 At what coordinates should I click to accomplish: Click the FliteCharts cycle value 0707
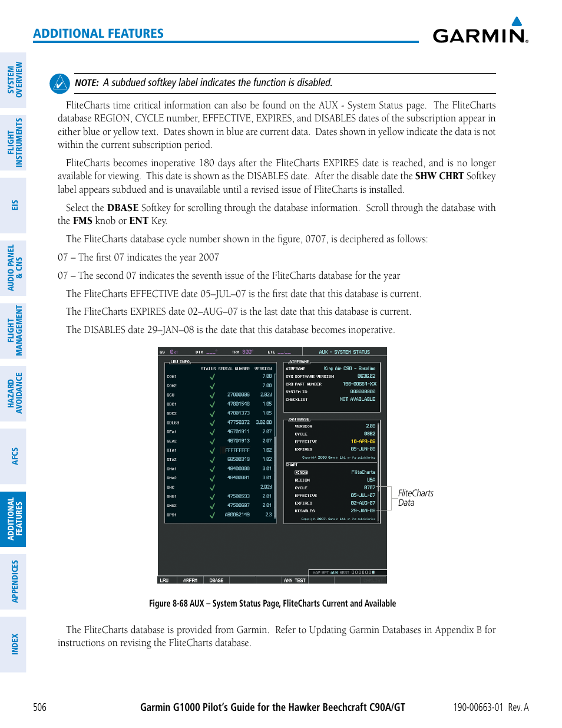point(369,488)
